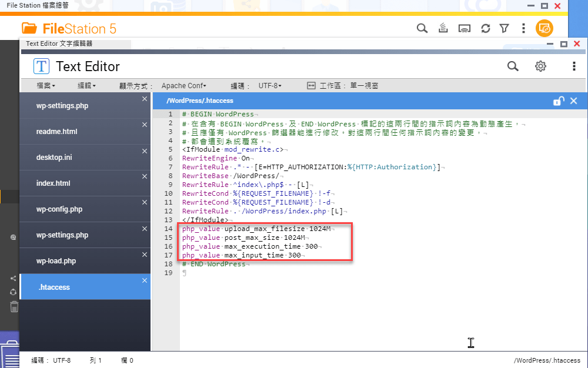Click the Text Editor T logo

click(x=41, y=66)
